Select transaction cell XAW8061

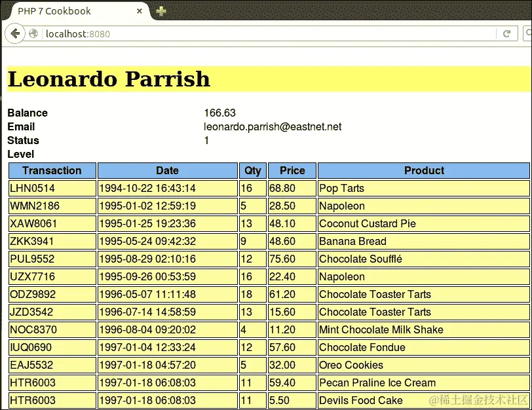52,223
